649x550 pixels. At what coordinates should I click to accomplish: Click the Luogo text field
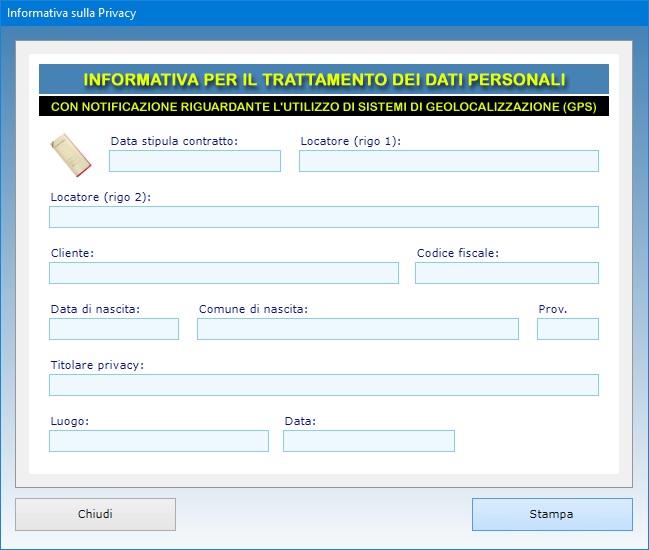click(x=159, y=441)
